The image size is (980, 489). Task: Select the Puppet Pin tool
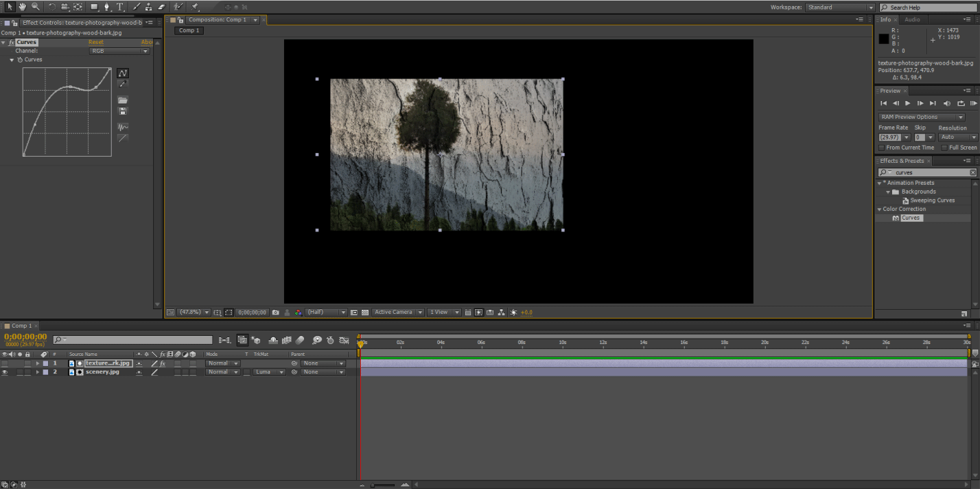pyautogui.click(x=195, y=7)
